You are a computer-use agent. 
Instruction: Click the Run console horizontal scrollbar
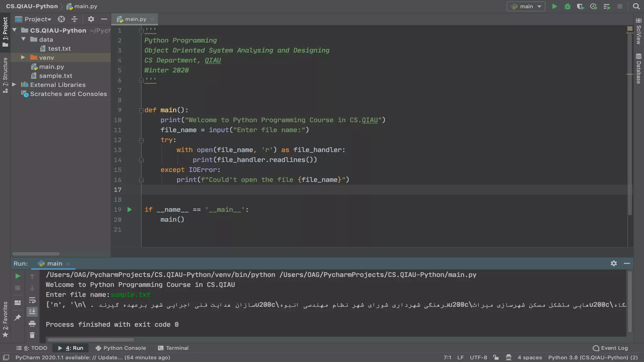pyautogui.click(x=91, y=340)
